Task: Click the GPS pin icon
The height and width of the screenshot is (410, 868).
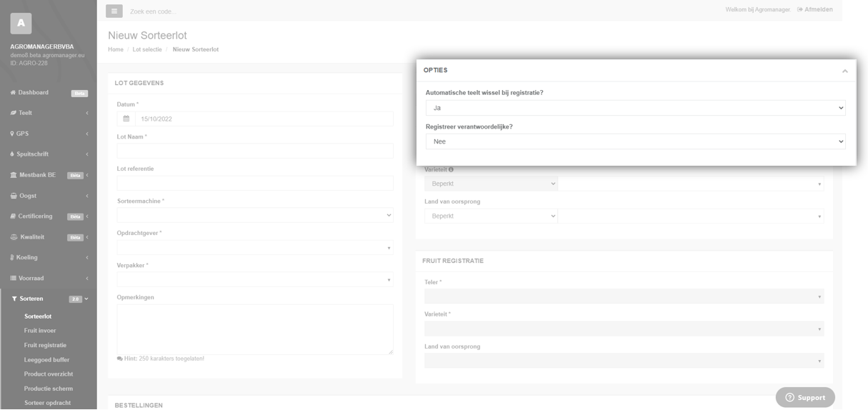Action: (12, 134)
